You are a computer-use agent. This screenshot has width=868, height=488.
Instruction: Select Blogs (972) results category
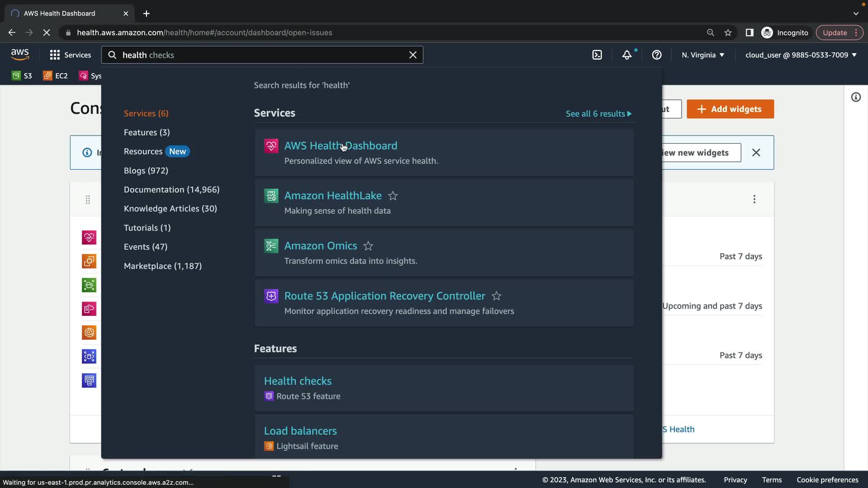point(146,171)
